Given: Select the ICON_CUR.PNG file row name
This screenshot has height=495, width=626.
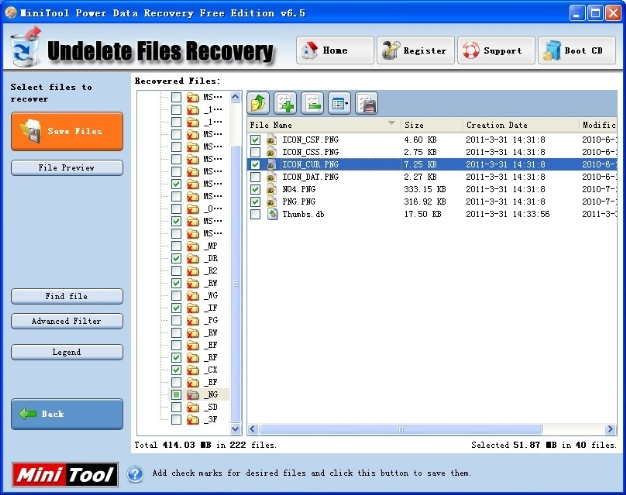Looking at the screenshot, I should click(311, 164).
